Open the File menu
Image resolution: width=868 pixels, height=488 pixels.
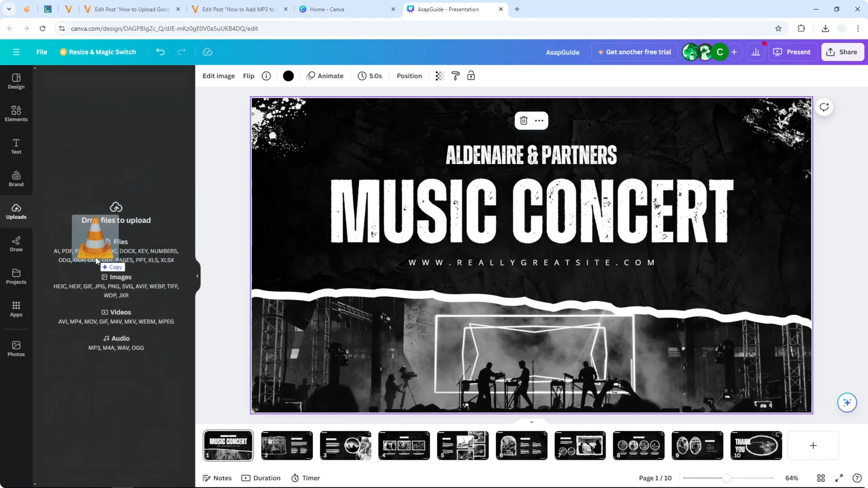[42, 52]
